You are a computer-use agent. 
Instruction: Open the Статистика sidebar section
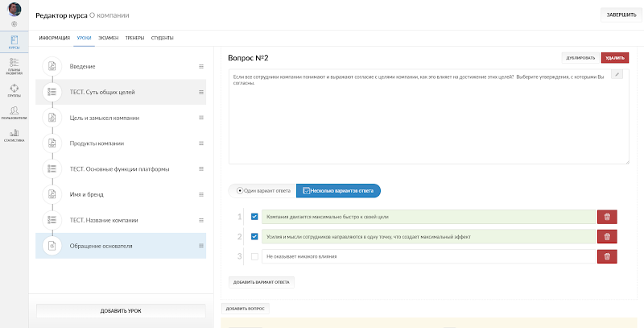(14, 135)
